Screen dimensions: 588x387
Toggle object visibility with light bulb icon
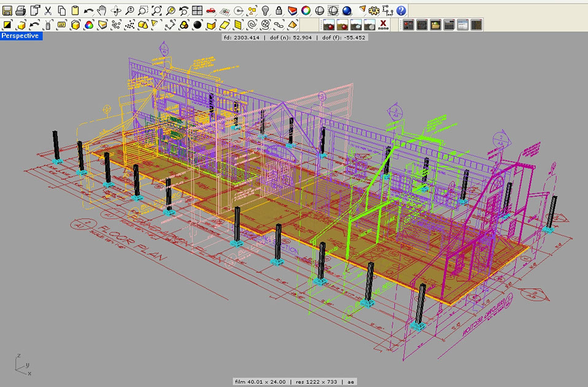pos(265,10)
